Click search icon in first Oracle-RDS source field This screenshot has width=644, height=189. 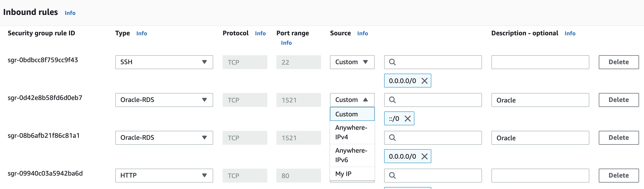tap(392, 100)
